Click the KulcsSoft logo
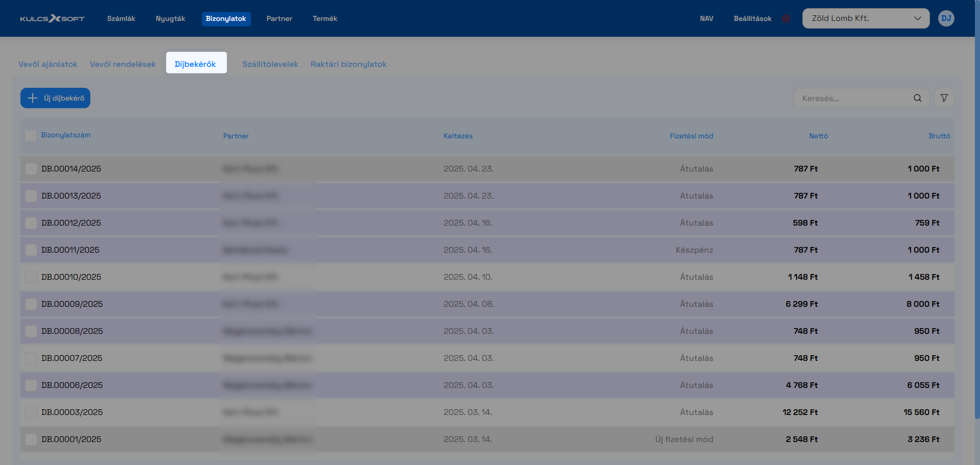This screenshot has width=980, height=465. coord(52,19)
